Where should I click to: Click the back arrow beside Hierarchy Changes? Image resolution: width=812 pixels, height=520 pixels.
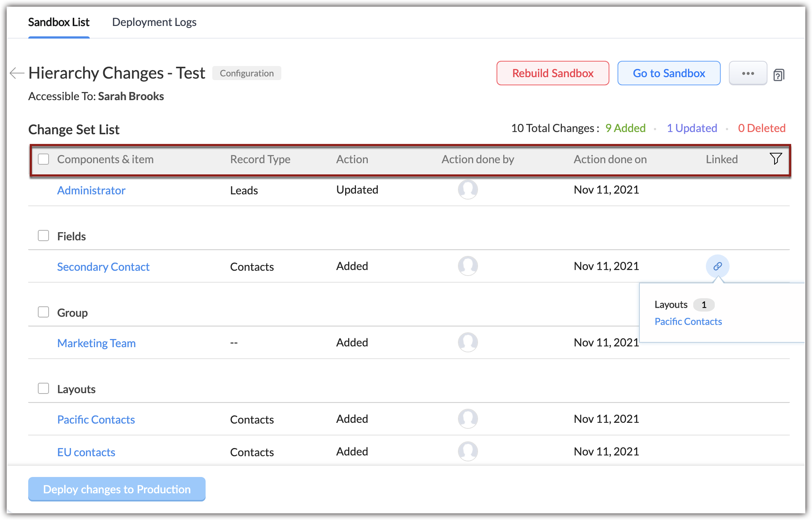[17, 73]
